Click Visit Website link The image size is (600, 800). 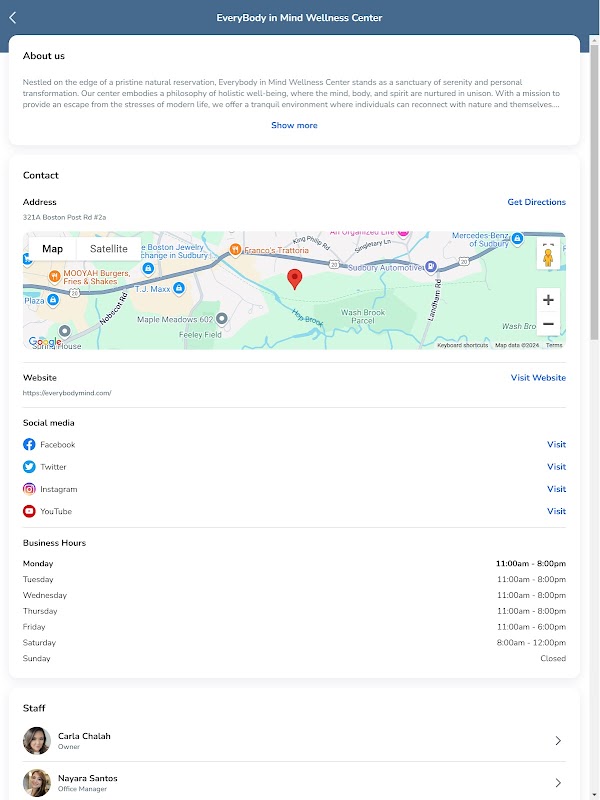[538, 378]
